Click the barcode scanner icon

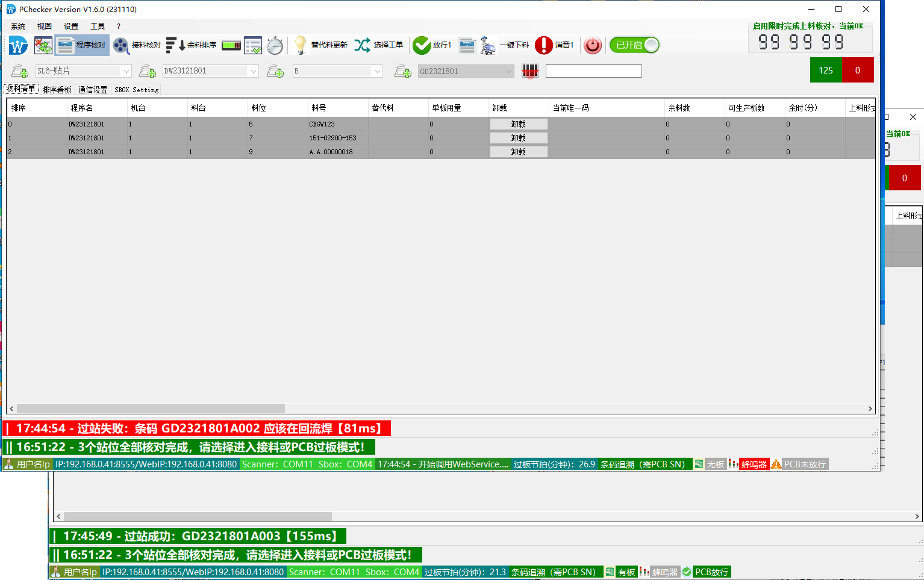(530, 71)
